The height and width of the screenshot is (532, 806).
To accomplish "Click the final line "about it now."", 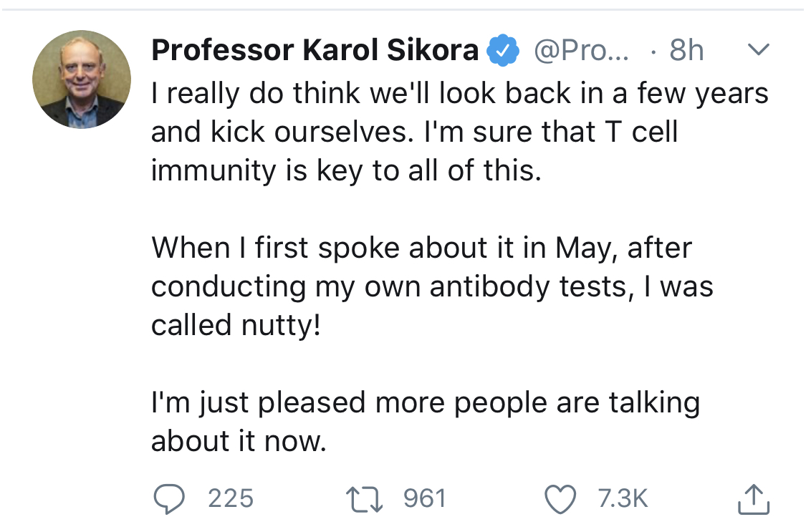I will [239, 441].
